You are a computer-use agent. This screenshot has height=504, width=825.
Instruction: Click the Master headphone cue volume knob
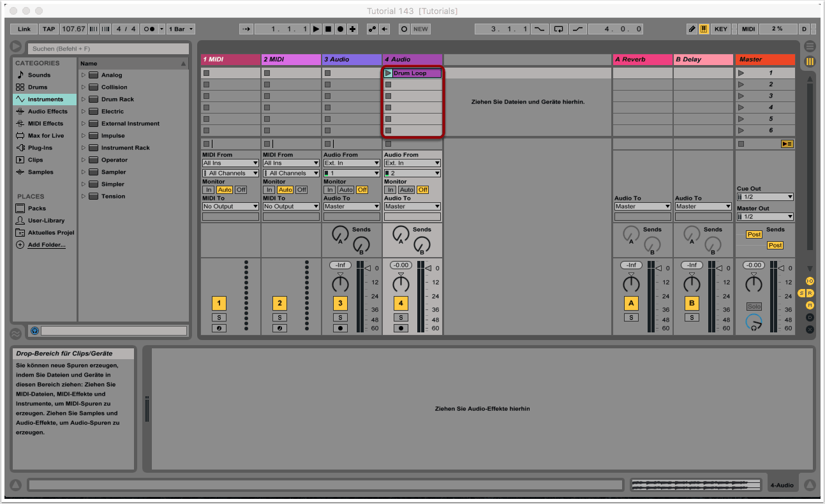(754, 322)
